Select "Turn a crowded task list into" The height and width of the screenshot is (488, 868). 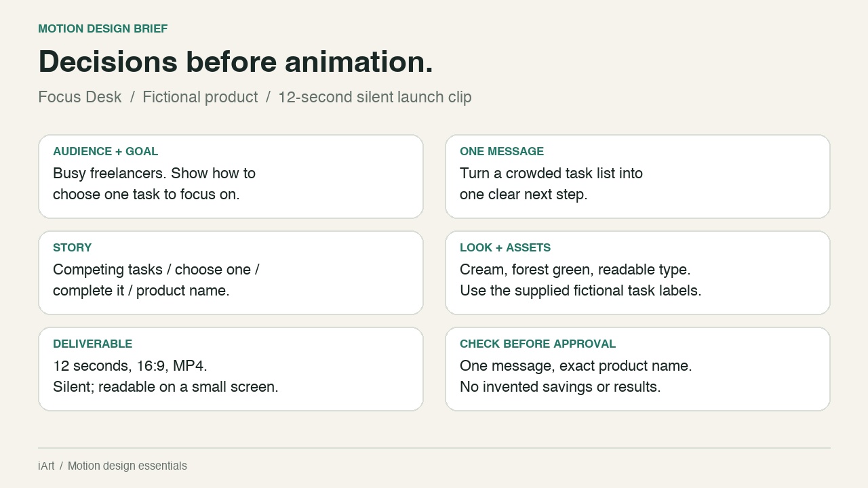551,174
